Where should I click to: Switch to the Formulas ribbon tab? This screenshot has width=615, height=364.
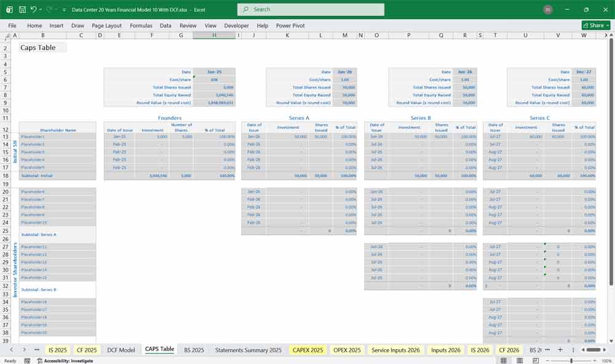point(141,26)
